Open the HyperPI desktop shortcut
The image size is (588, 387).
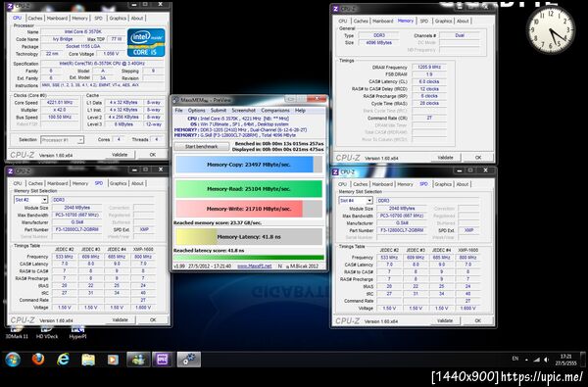(77, 332)
